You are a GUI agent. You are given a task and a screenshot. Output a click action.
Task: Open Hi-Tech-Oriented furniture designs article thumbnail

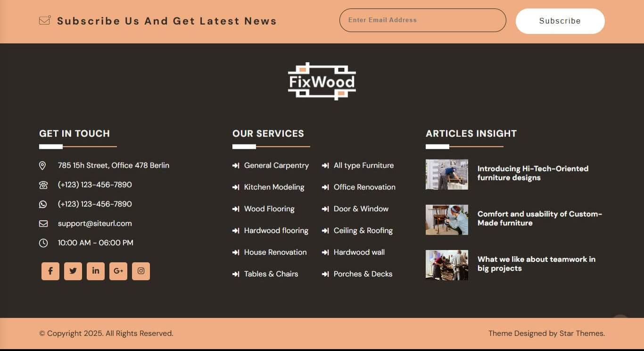point(447,175)
